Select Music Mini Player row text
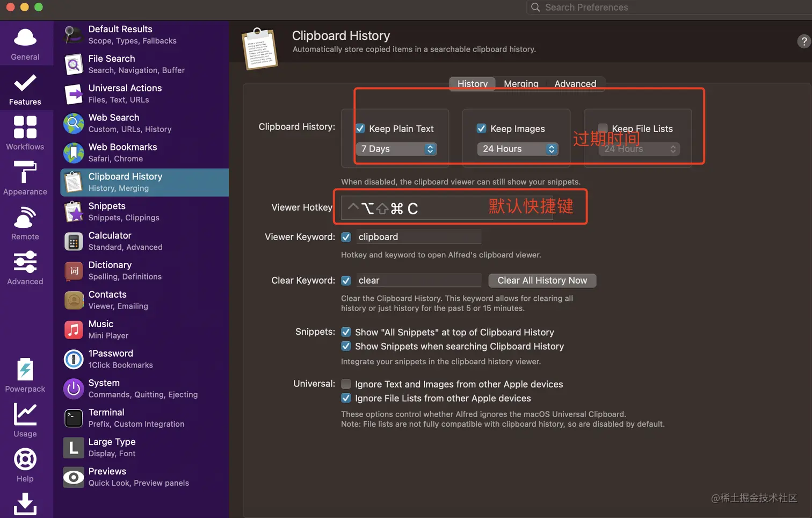The width and height of the screenshot is (812, 518). tap(108, 330)
